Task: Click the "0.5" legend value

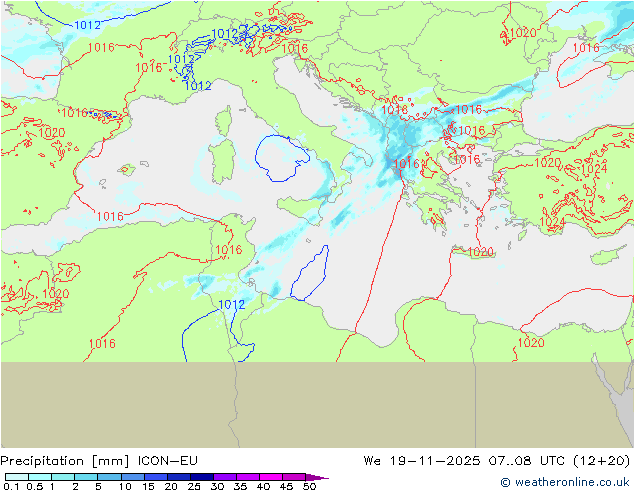Action: (x=35, y=486)
